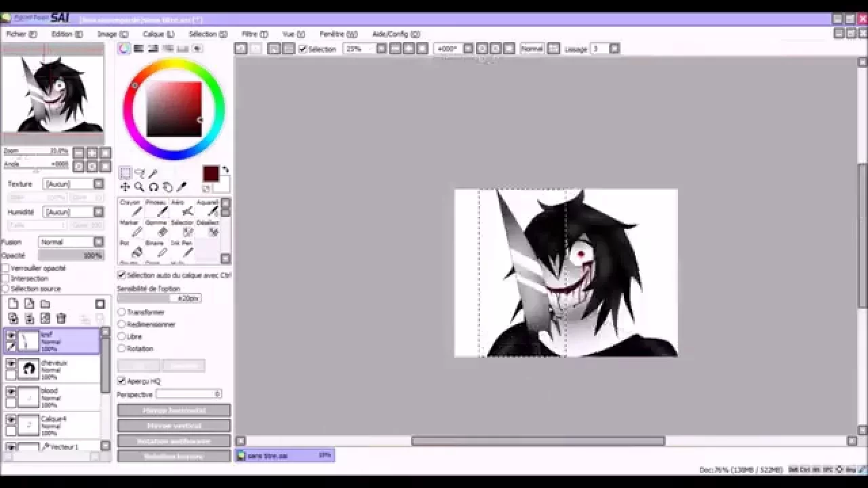This screenshot has height=488, width=868.
Task: Choose the Aéro airbrush tool
Action: pos(182,207)
